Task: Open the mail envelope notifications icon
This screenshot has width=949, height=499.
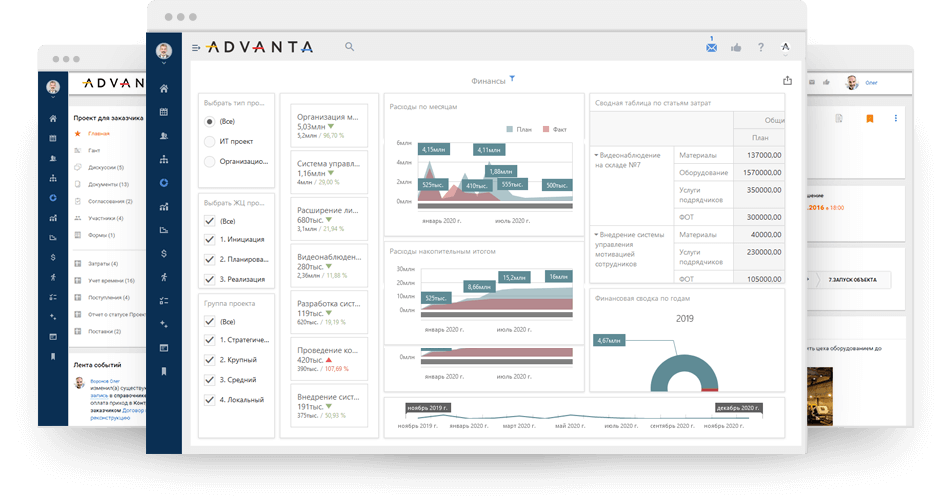Action: tap(711, 47)
